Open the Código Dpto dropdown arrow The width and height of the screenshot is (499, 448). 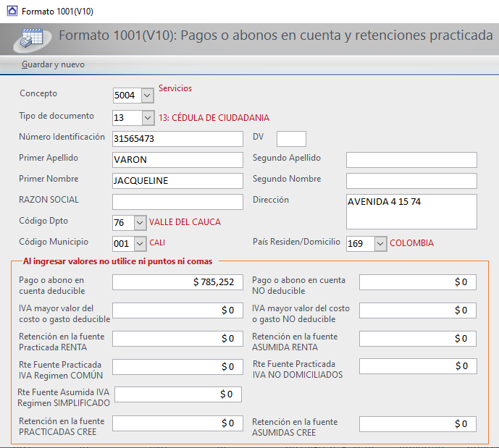pos(140,223)
